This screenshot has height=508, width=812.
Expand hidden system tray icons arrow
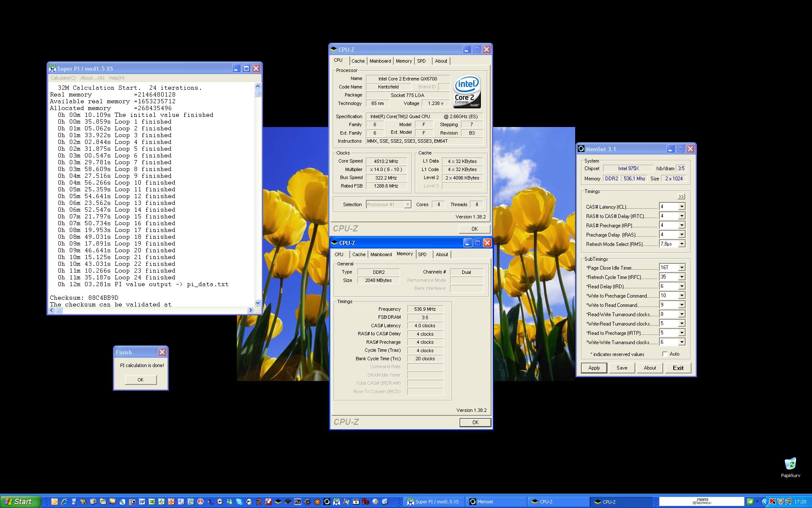pos(765,502)
